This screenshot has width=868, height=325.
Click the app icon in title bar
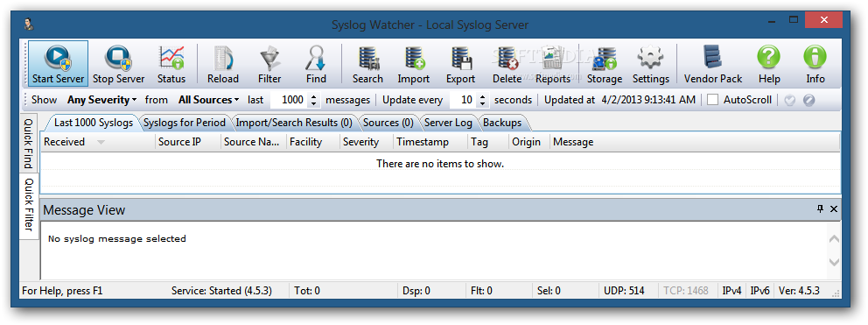click(29, 25)
